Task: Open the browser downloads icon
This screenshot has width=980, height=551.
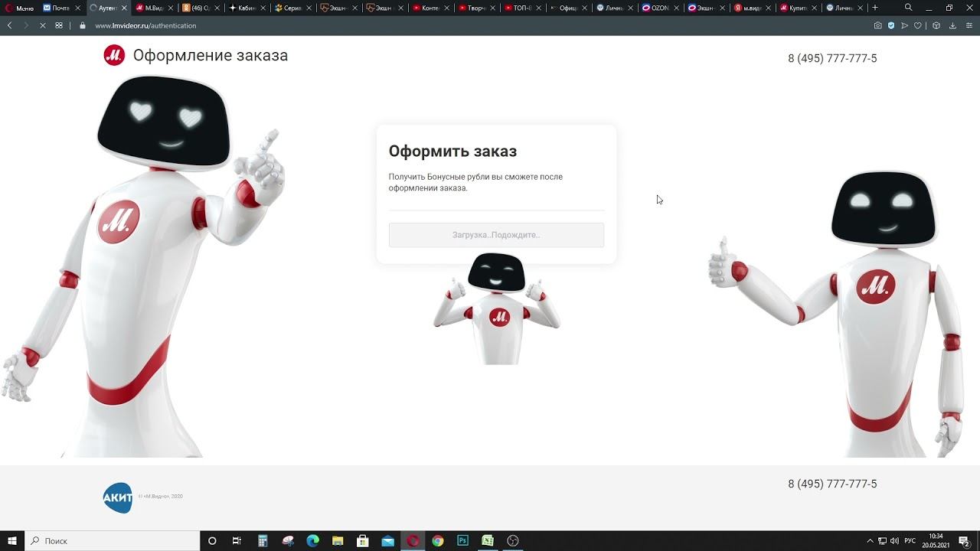Action: click(x=952, y=25)
